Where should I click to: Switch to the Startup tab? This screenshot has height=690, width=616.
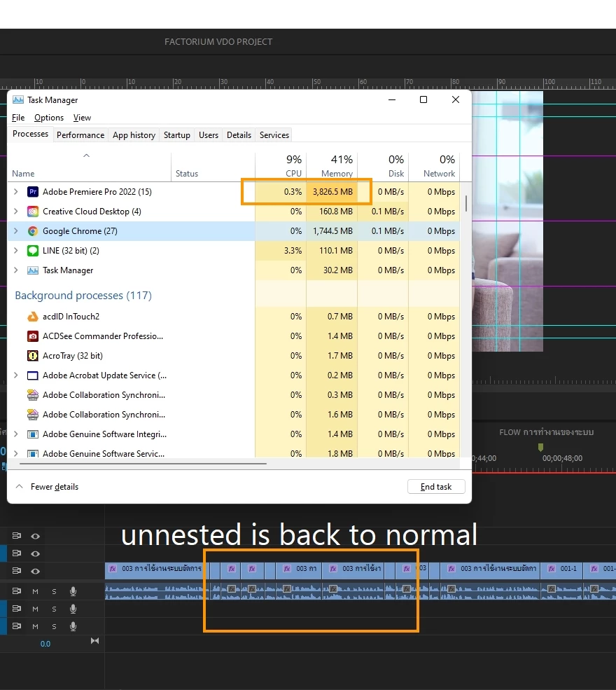[x=177, y=135]
